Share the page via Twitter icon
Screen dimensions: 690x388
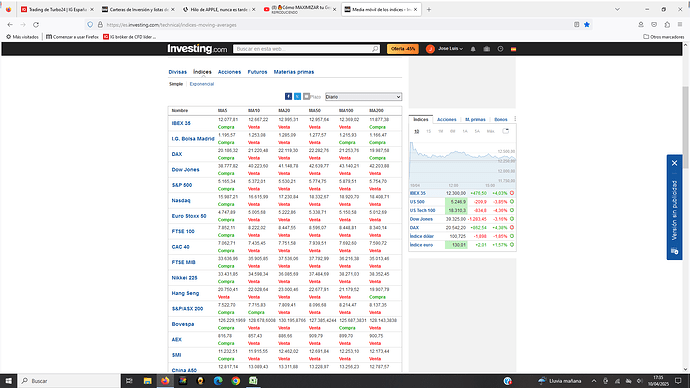pos(297,96)
